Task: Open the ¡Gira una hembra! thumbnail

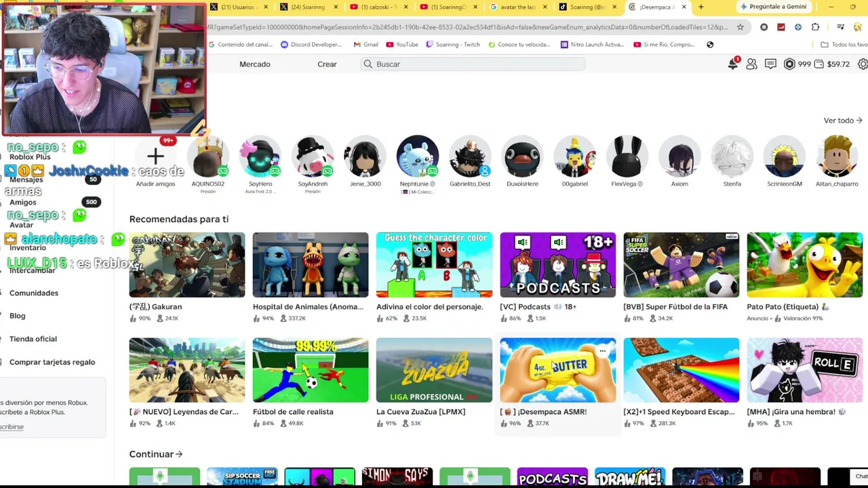Action: tap(805, 370)
